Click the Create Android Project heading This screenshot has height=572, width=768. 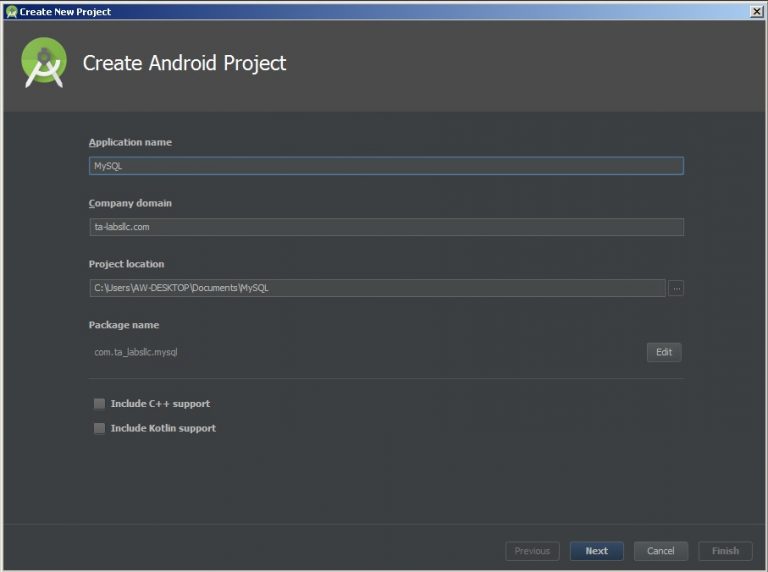pyautogui.click(x=184, y=63)
